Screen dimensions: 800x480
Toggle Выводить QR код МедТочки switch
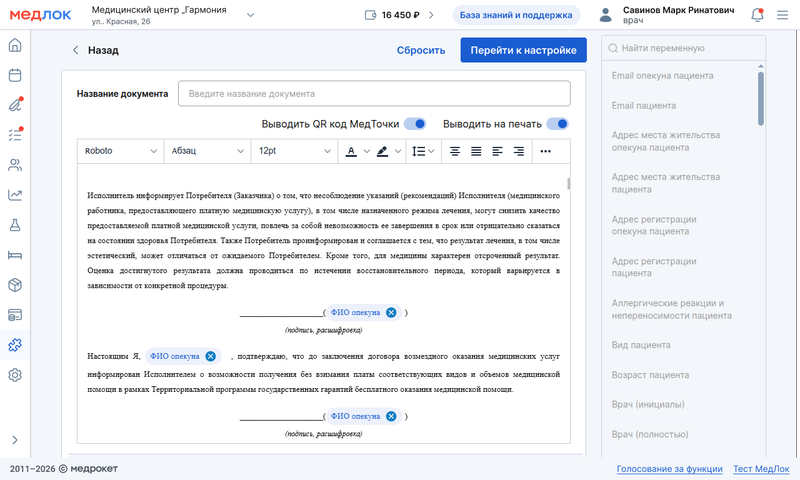(x=415, y=124)
